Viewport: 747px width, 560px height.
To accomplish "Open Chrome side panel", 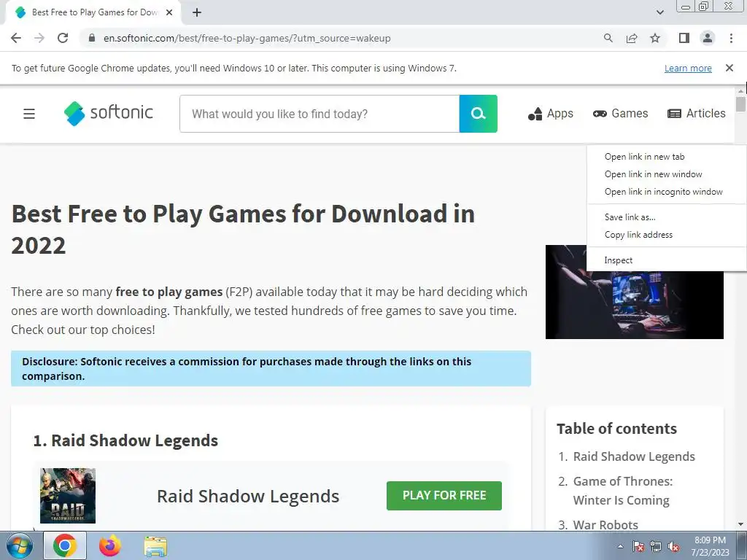I will pos(684,38).
